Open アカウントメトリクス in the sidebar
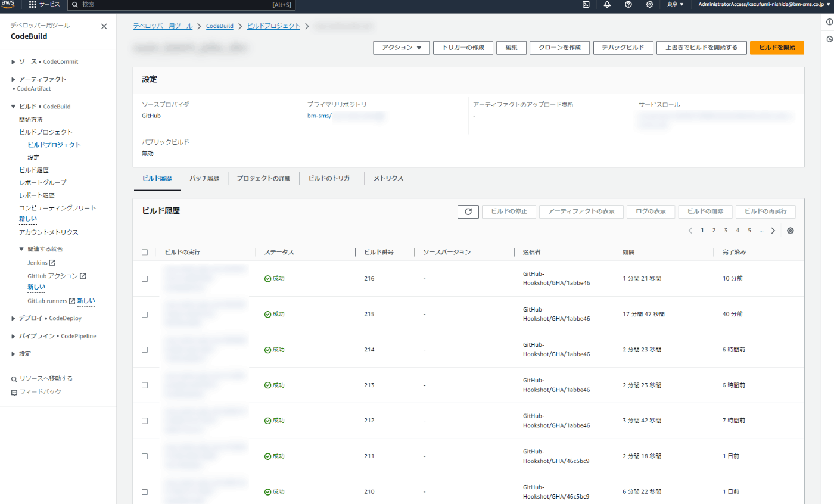 coord(49,232)
